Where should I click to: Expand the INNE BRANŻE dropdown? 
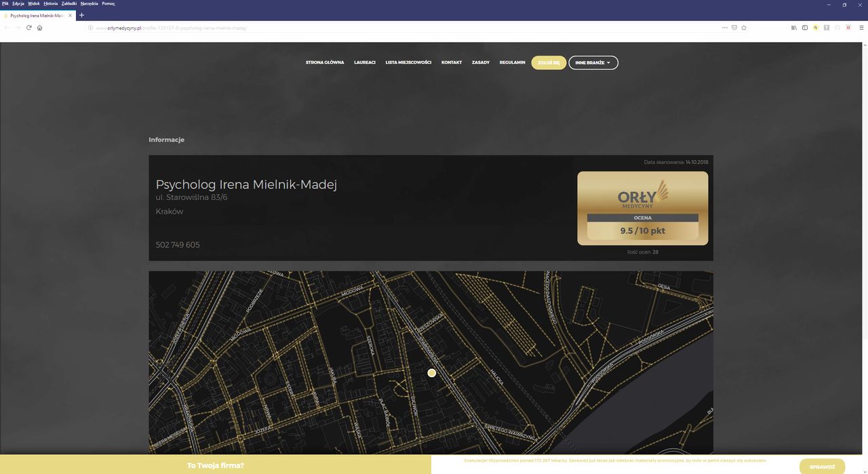[593, 62]
